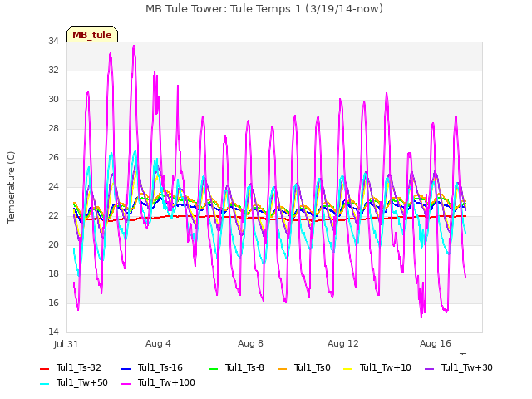Click the Aug 8 x-axis tick label

[250, 343]
